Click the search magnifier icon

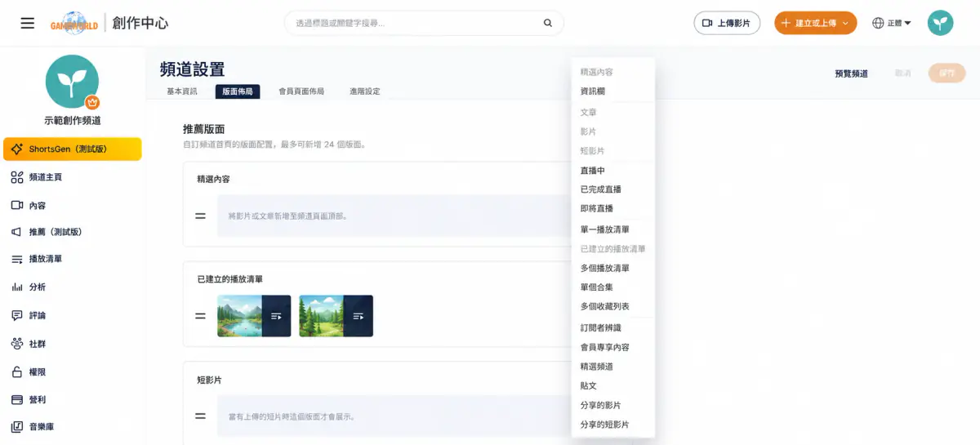point(548,23)
